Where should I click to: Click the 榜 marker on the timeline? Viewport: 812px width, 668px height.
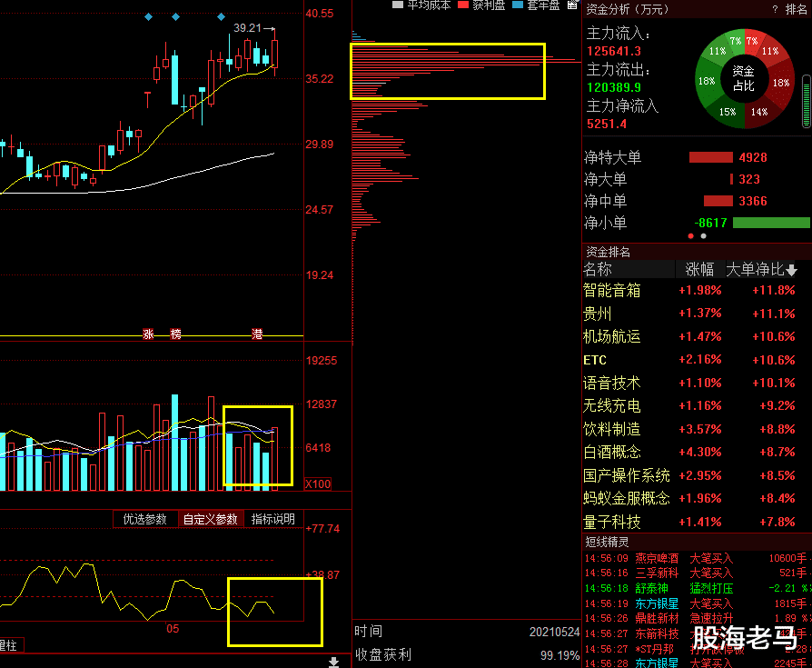(176, 334)
